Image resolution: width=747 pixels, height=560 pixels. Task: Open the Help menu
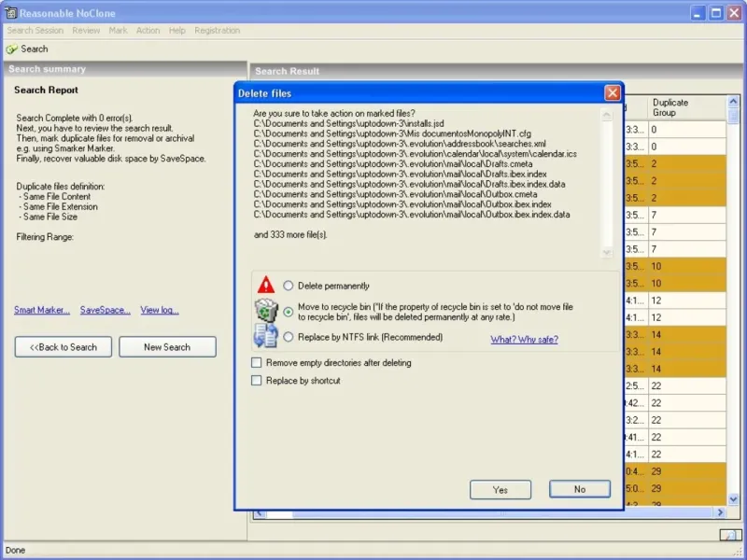[177, 31]
